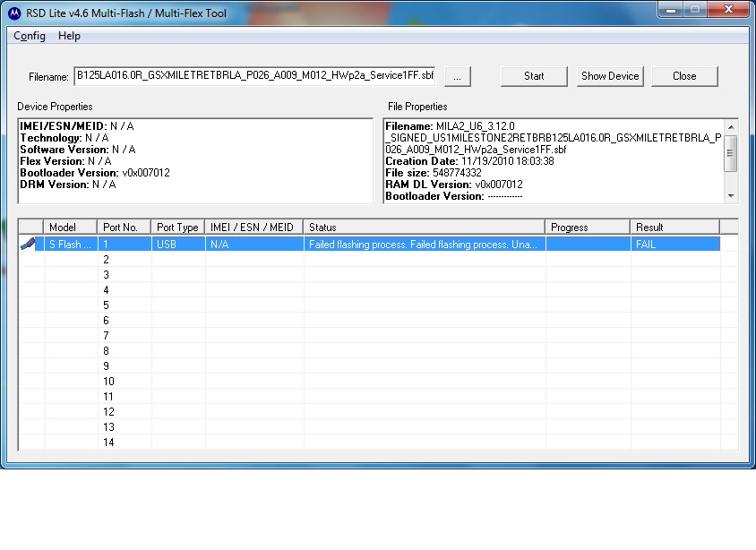
Task: Select port number 11 row
Action: (x=378, y=397)
